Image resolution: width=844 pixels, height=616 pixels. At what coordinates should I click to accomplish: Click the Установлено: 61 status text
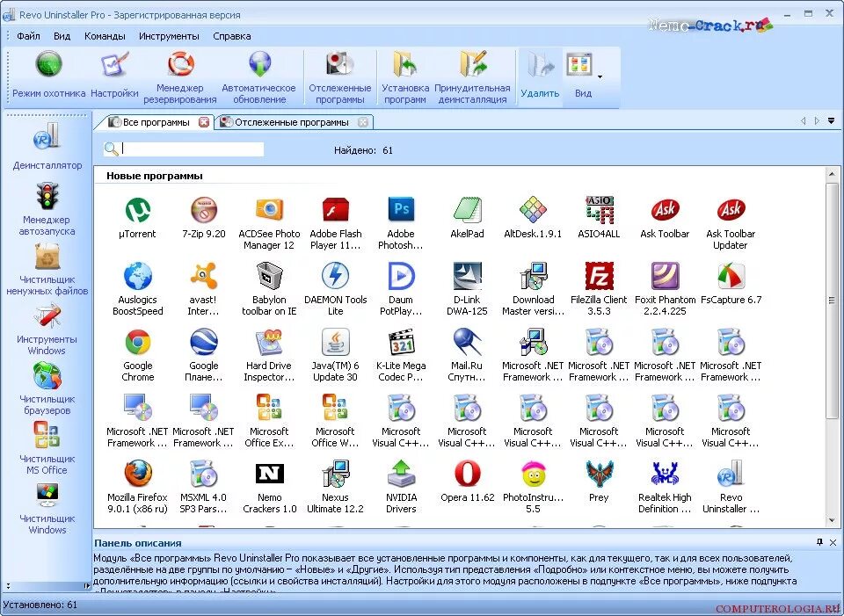coord(40,605)
